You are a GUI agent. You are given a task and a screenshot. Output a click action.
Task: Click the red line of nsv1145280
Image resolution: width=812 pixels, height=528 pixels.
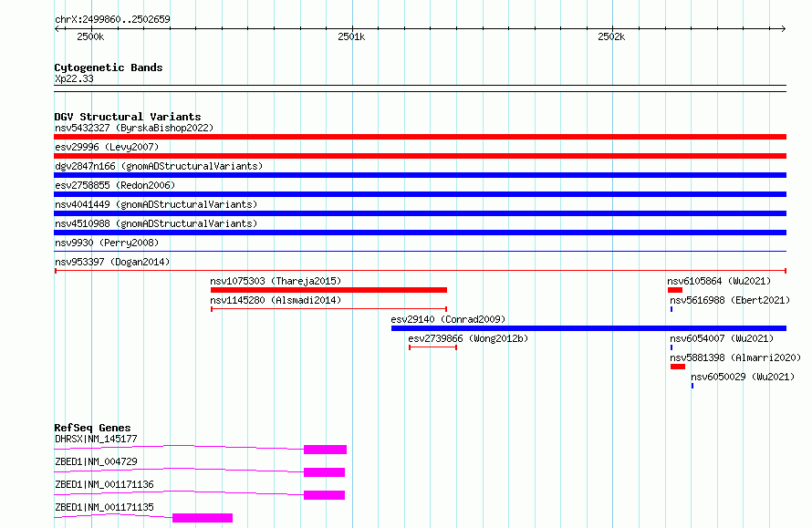coord(328,309)
